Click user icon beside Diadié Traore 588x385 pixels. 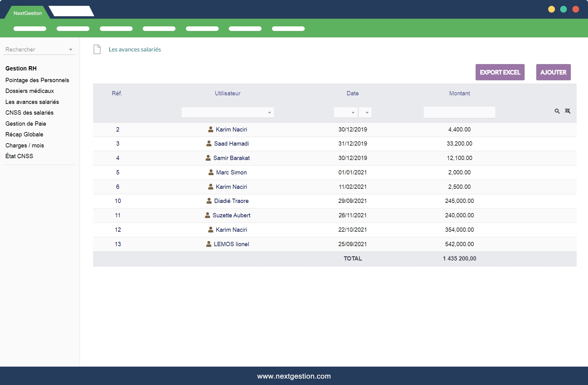[209, 201]
